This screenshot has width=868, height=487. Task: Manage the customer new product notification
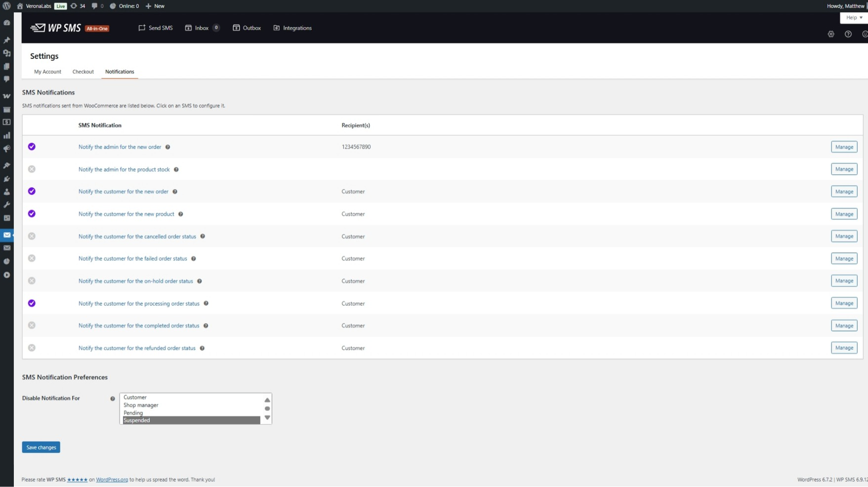(x=844, y=214)
